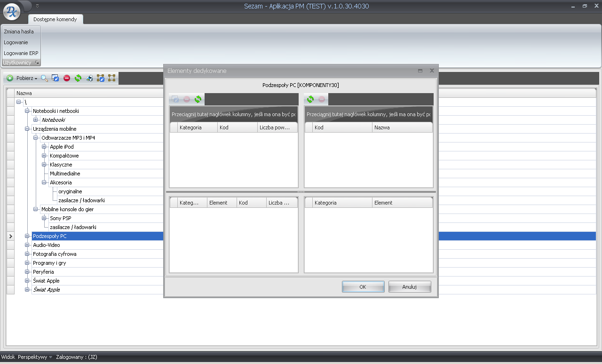The width and height of the screenshot is (602, 364).
Task: Open the Perspektywy dropdown
Action: (x=35, y=357)
